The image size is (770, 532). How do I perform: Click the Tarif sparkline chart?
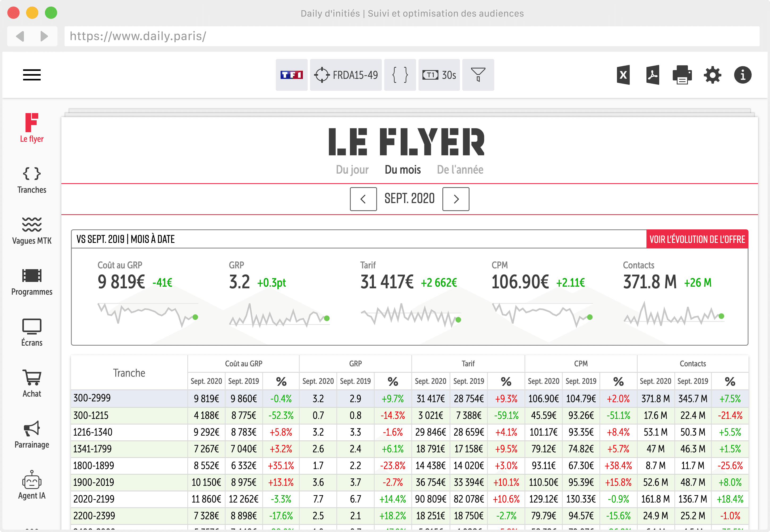tap(411, 315)
